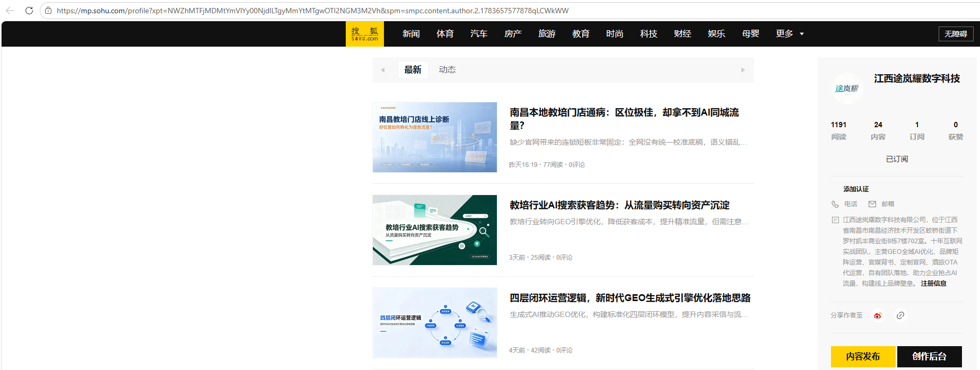
Task: Open the 教培行业AI搜索获客趋势 thumbnail image
Action: pyautogui.click(x=435, y=230)
